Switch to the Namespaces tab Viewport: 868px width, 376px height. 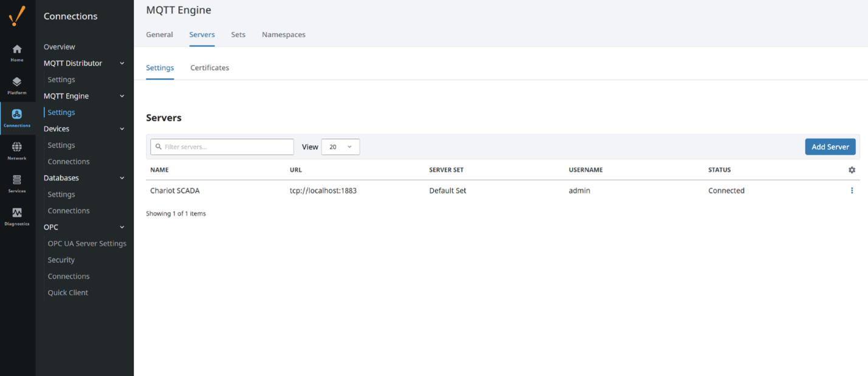(x=284, y=35)
